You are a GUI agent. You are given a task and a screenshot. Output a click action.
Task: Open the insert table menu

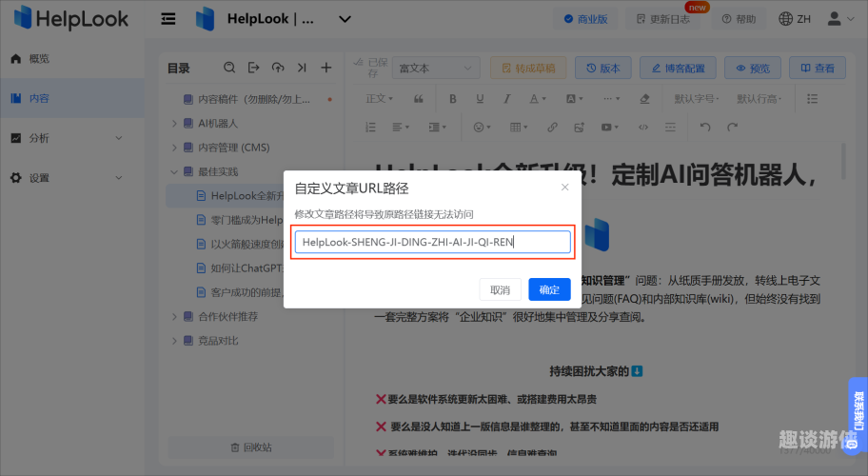(x=519, y=128)
